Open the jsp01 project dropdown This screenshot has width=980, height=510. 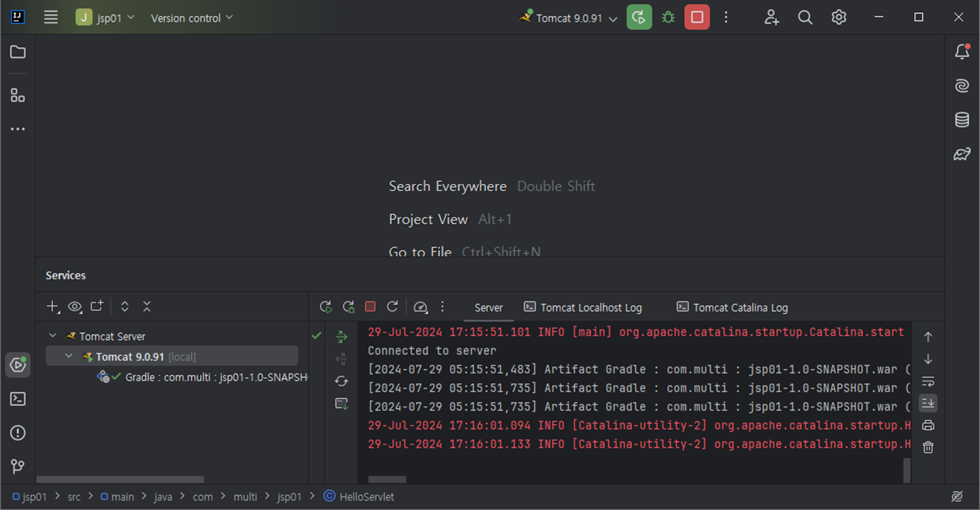click(105, 17)
